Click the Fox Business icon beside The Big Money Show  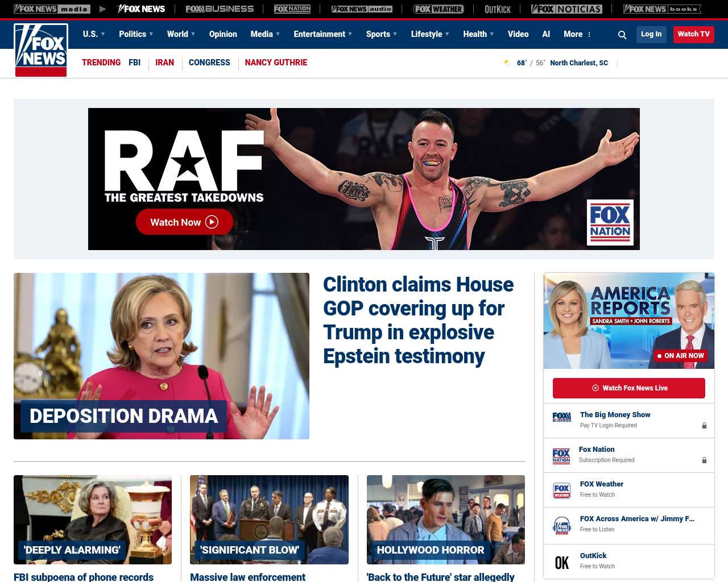pos(562,417)
